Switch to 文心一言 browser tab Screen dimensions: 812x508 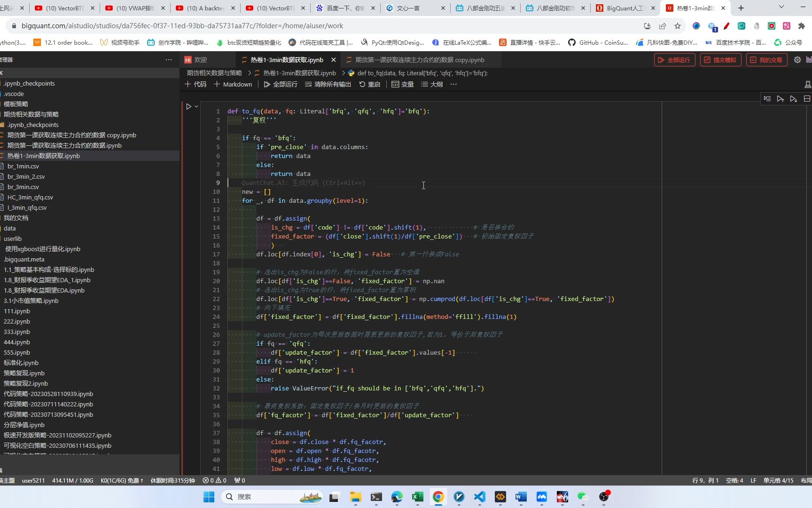[415, 8]
